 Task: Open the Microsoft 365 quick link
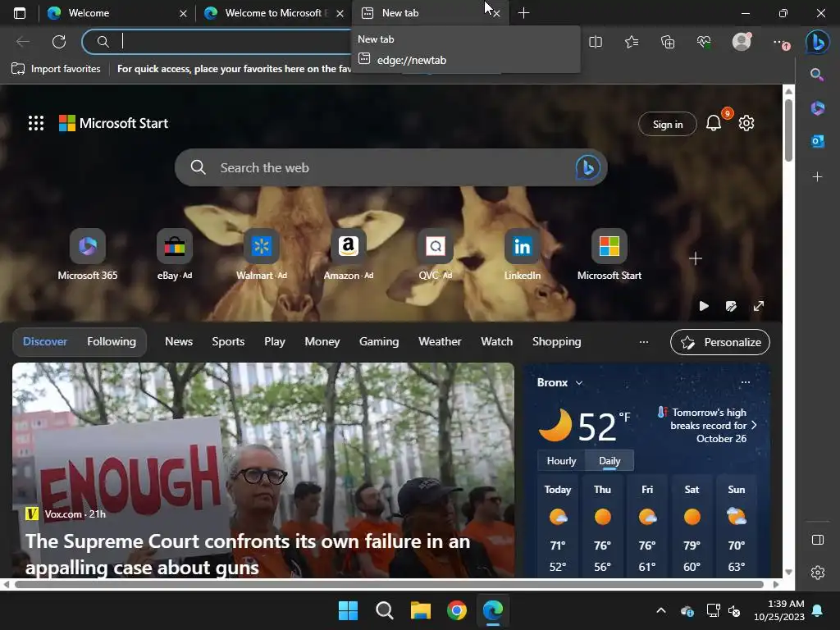click(x=87, y=254)
